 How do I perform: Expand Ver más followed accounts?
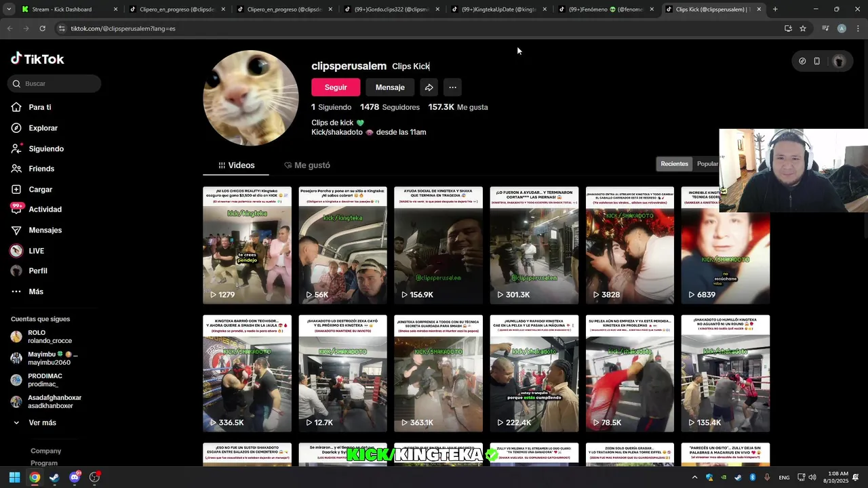pos(35,423)
